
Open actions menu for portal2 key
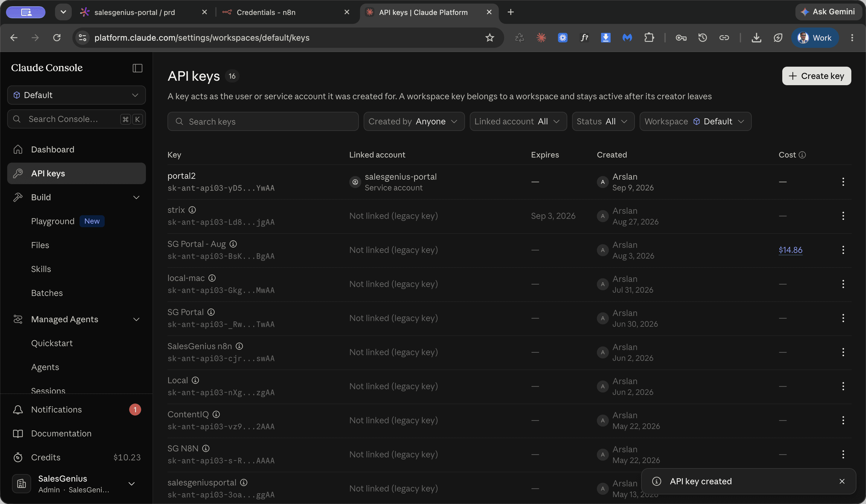pos(843,182)
